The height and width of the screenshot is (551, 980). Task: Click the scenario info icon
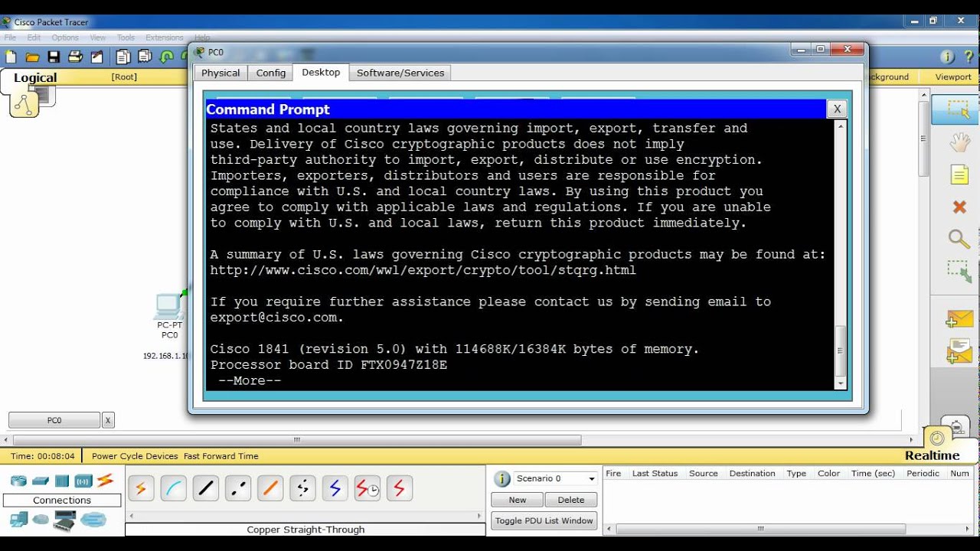(x=502, y=479)
